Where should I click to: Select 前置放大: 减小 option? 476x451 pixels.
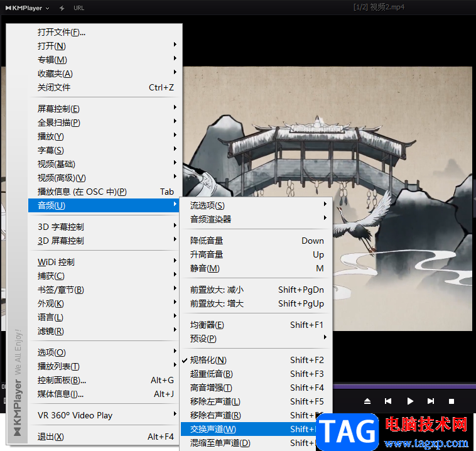point(257,290)
